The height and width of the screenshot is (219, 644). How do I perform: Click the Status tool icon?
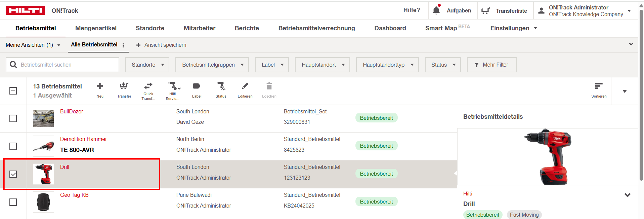coord(221,86)
